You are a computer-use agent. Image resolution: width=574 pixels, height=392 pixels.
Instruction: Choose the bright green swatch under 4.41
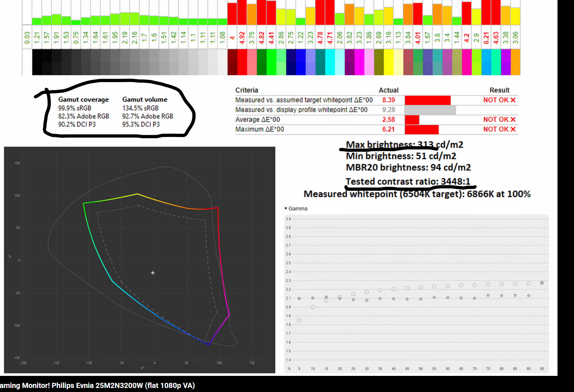[271, 62]
